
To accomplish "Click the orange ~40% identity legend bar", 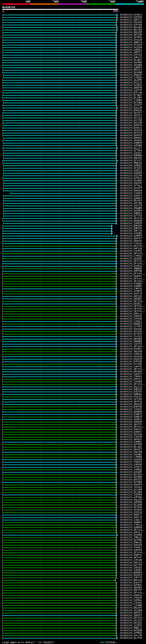I will 45,4.
